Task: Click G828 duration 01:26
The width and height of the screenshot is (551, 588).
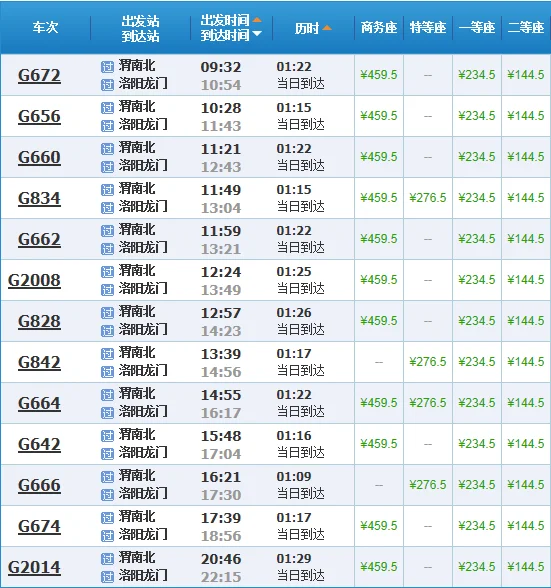Action: click(294, 313)
